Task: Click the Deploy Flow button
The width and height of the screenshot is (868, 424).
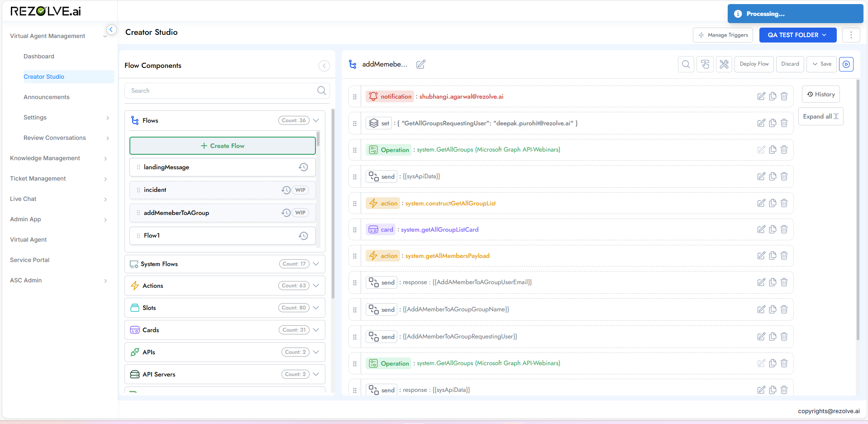Action: click(754, 64)
